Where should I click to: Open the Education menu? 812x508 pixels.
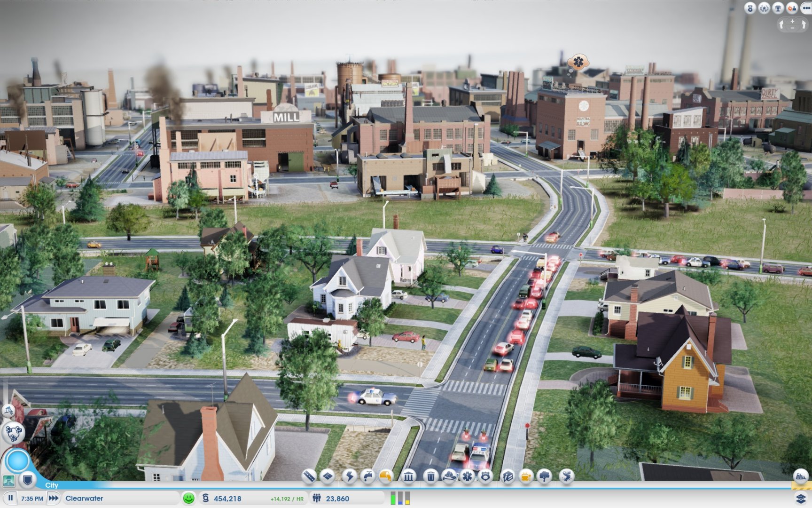507,476
